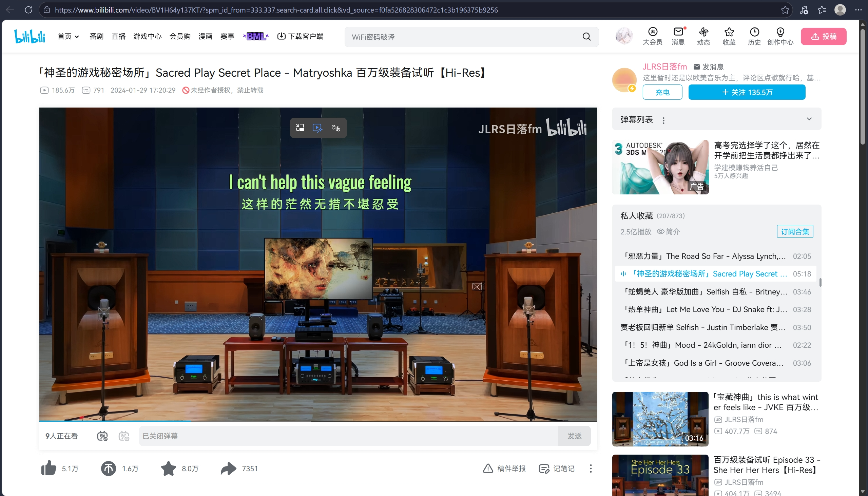Open 记笔记 notes
The image size is (868, 496).
(557, 469)
